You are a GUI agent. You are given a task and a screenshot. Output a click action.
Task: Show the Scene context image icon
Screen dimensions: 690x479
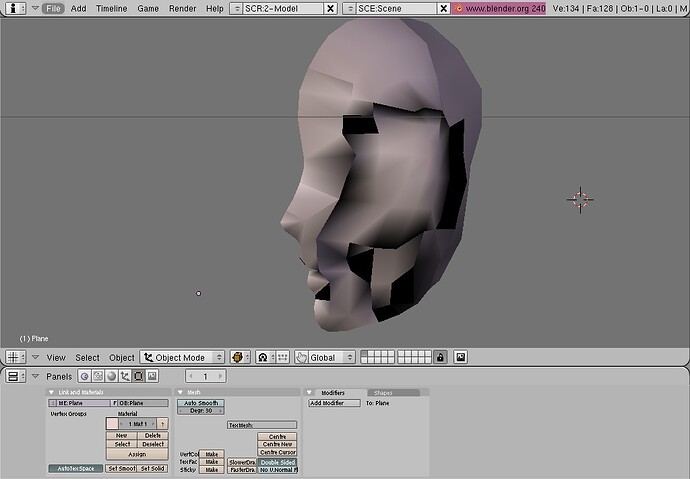152,376
